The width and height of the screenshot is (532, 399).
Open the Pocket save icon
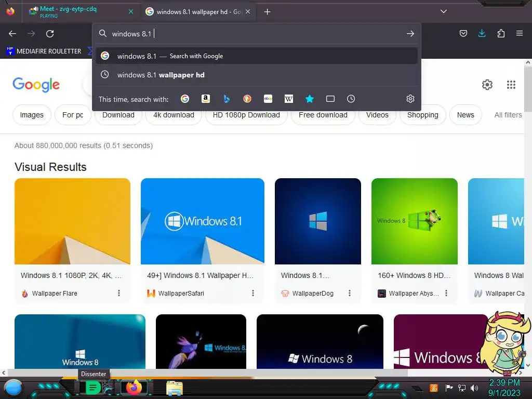pos(463,33)
